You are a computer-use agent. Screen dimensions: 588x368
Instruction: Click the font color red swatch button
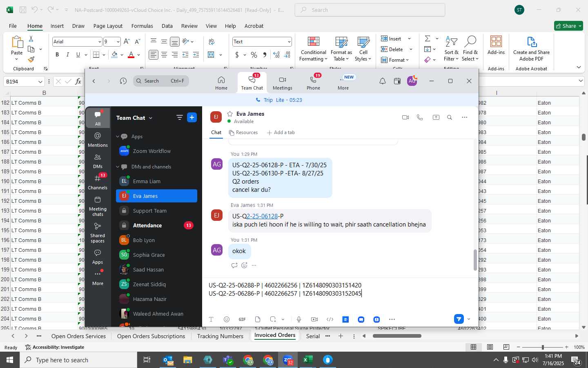tap(131, 55)
